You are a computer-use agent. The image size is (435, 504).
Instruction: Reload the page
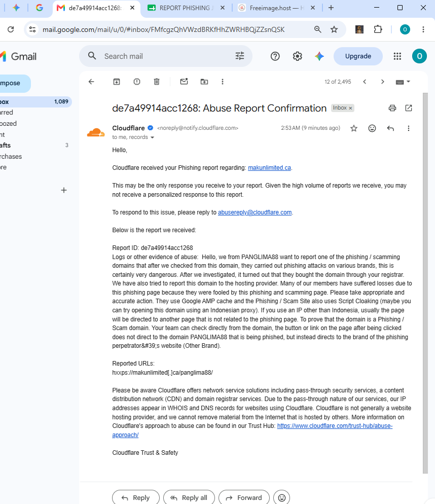point(11,29)
